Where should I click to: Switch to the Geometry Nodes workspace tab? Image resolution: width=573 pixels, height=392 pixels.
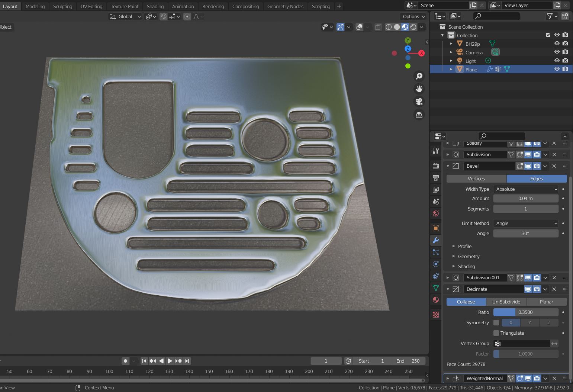(285, 6)
